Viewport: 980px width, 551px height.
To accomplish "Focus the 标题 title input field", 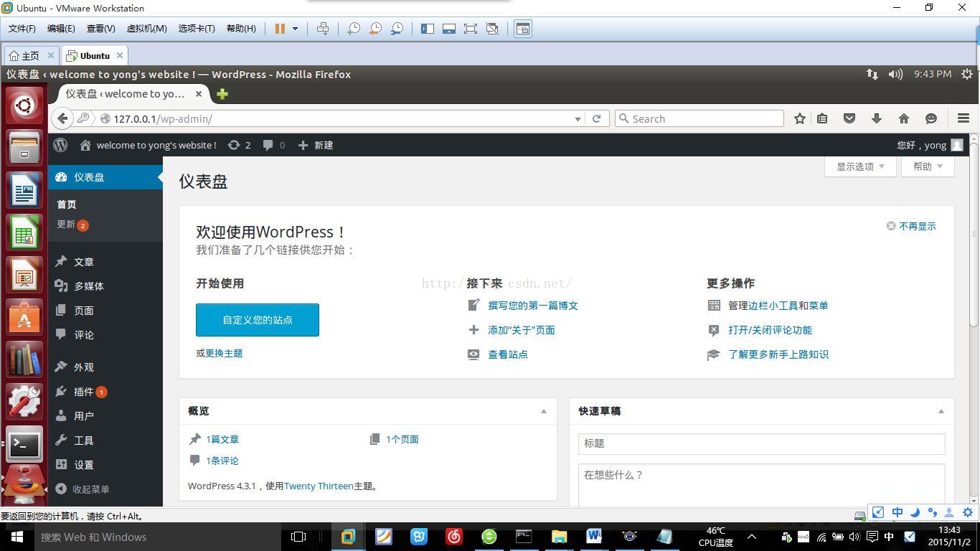I will coord(762,443).
